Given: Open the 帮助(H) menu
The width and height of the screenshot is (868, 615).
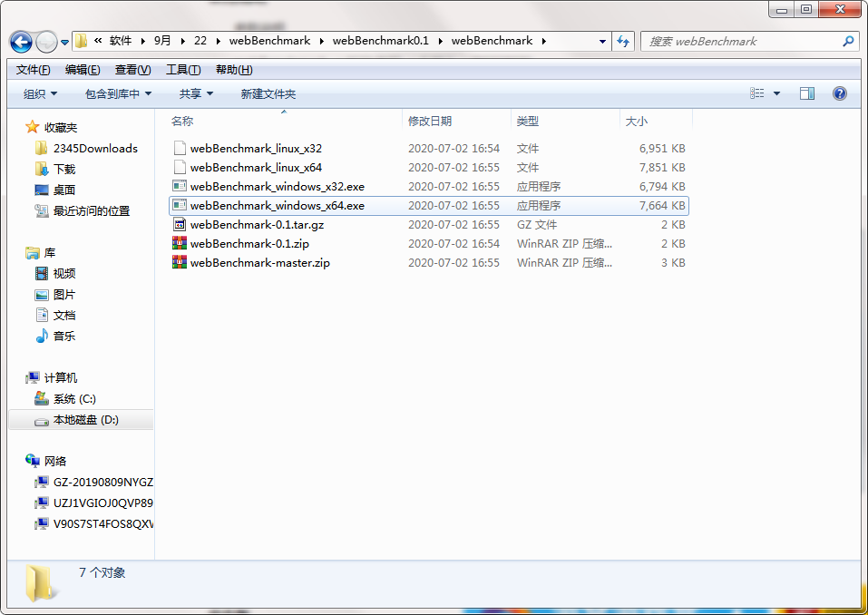Looking at the screenshot, I should [x=234, y=70].
